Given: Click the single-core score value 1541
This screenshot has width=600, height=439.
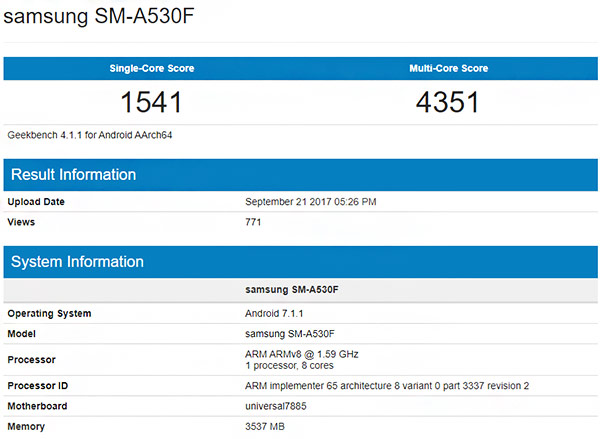Looking at the screenshot, I should [x=151, y=102].
